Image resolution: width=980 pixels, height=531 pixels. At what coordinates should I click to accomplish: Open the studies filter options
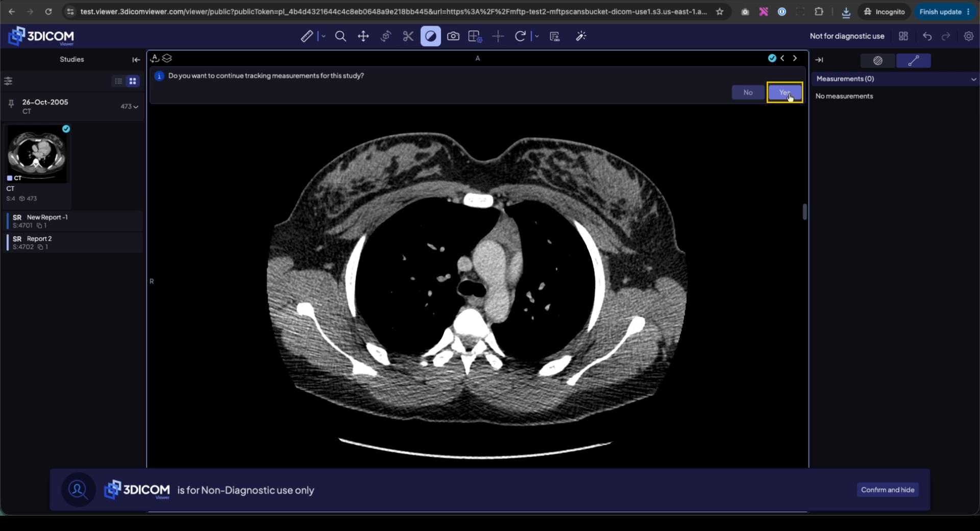[x=8, y=81]
